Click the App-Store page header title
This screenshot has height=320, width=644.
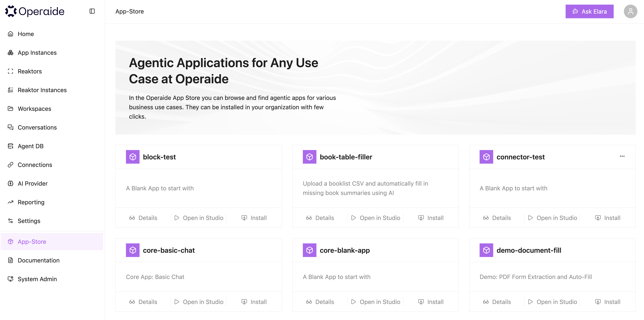129,12
